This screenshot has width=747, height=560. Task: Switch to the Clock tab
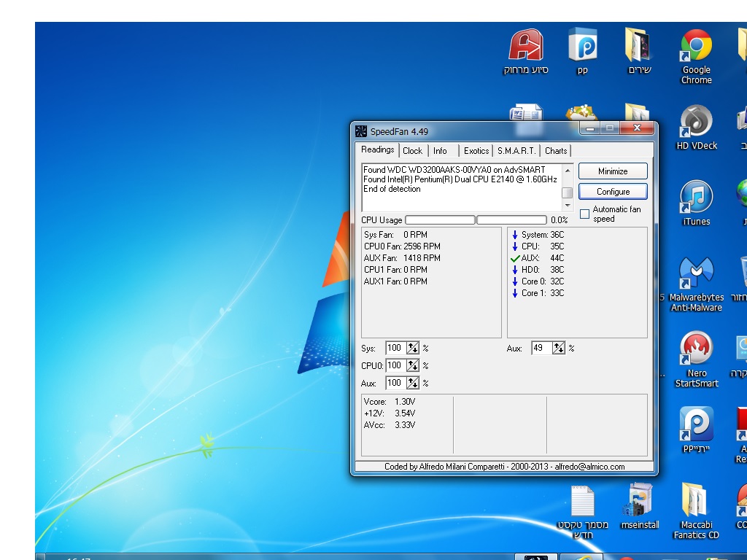412,150
